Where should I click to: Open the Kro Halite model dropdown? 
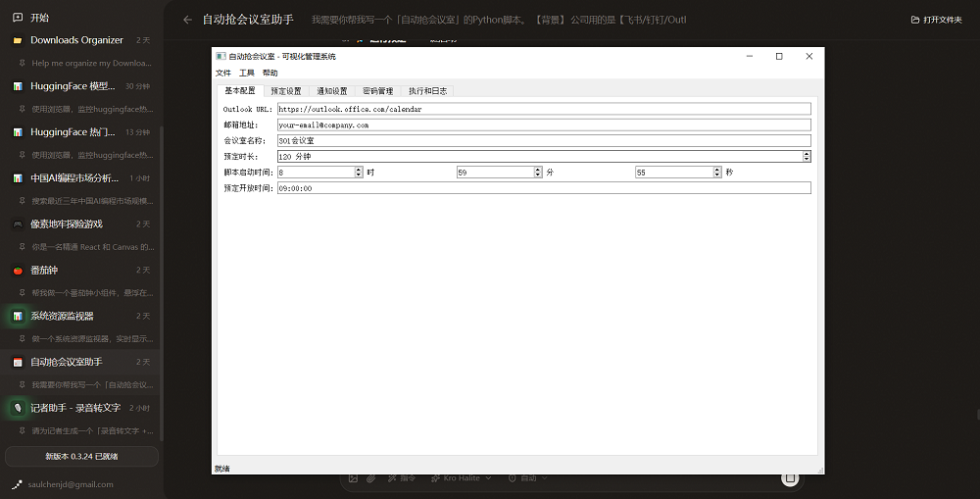pos(462,478)
